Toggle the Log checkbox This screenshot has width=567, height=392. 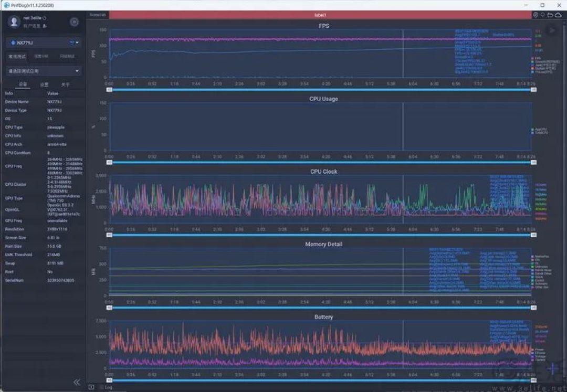pos(102,387)
